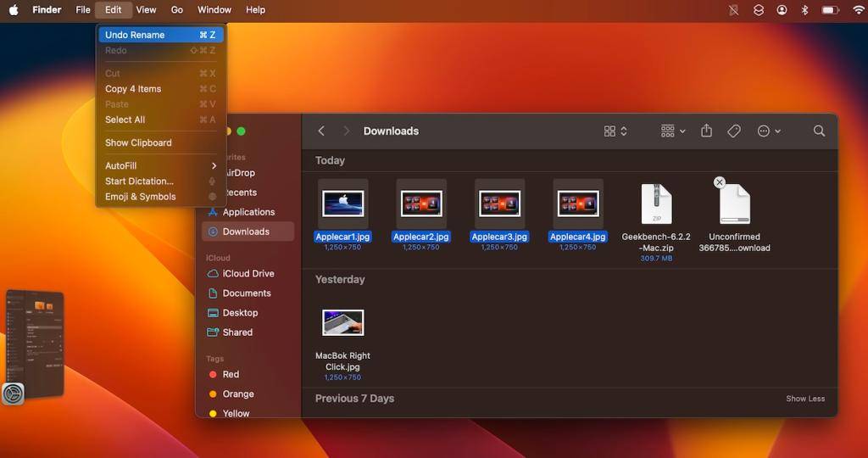Click the Bluetooth menu bar icon
Image resolution: width=868 pixels, height=458 pixels.
coord(805,10)
